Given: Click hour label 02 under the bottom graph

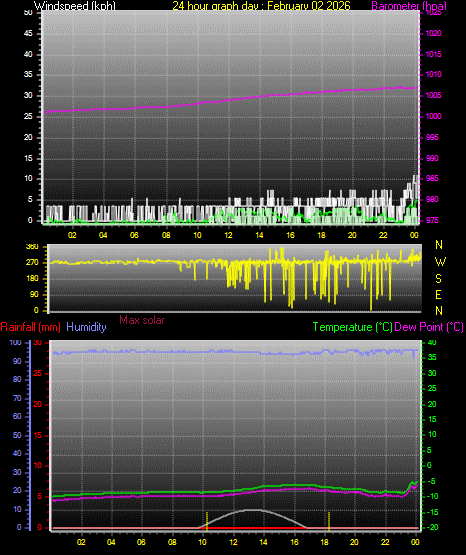Looking at the screenshot, I should coord(81,542).
